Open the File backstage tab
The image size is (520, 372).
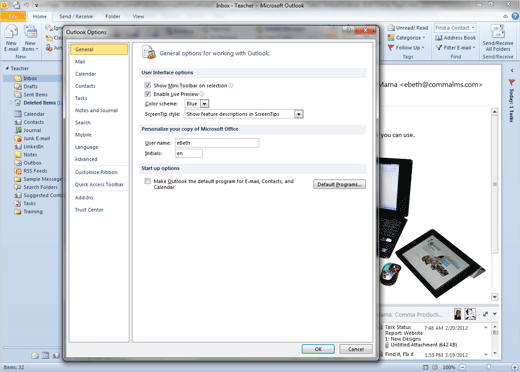pyautogui.click(x=13, y=16)
